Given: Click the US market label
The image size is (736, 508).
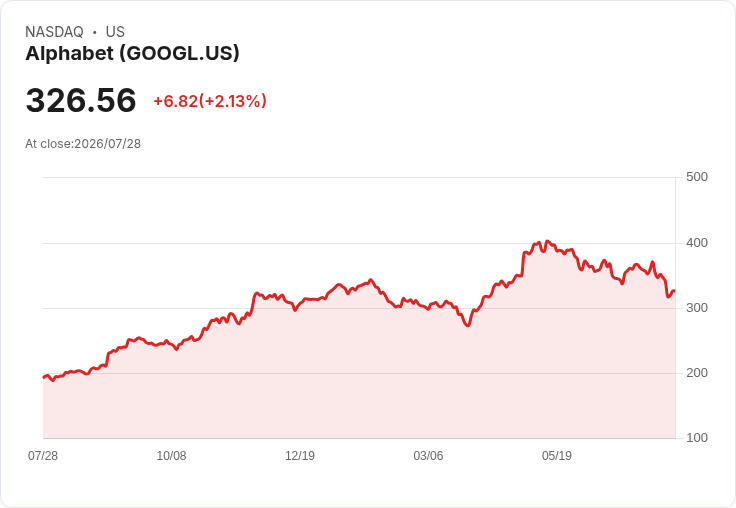Looking at the screenshot, I should coord(115,31).
